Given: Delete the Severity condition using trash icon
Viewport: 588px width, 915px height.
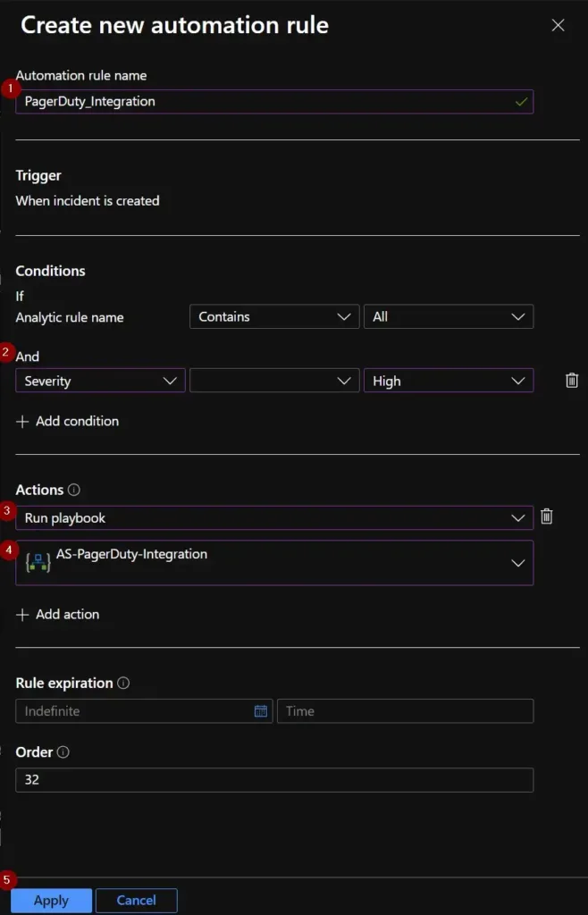Looking at the screenshot, I should tap(570, 380).
